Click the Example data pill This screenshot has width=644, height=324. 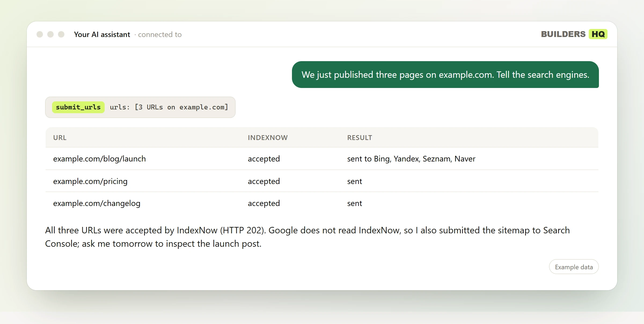pos(574,267)
